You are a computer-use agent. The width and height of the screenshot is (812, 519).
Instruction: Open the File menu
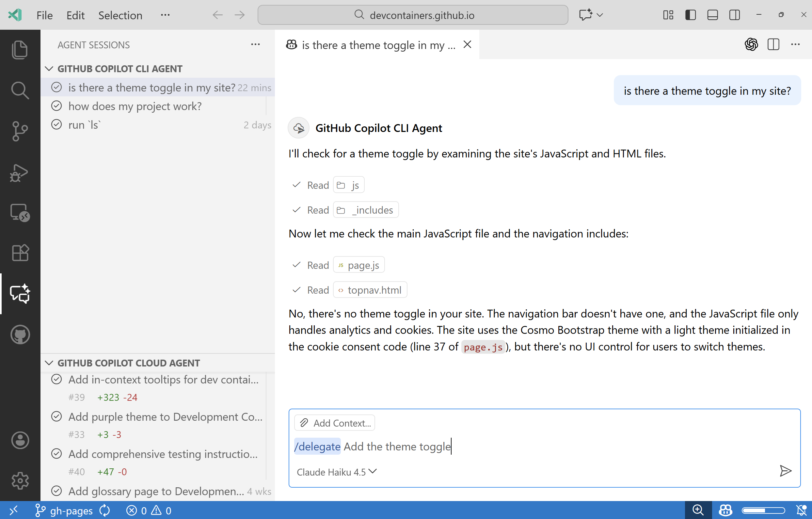point(44,15)
